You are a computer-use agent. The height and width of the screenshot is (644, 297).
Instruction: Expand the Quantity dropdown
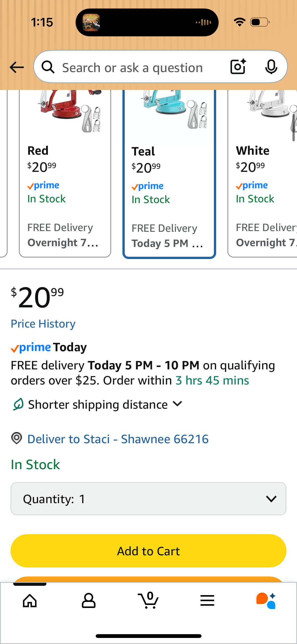point(148,499)
